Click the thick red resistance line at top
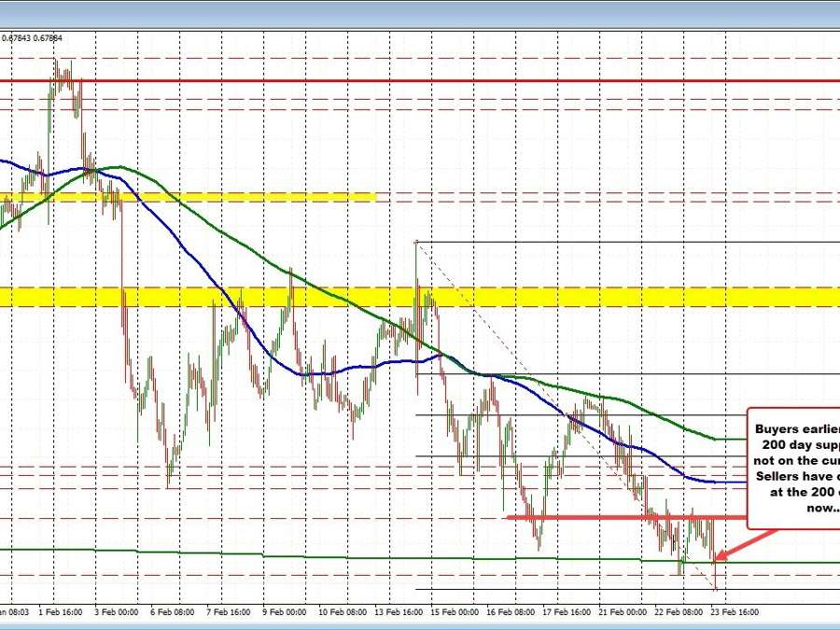This screenshot has width=840, height=630. [420, 81]
